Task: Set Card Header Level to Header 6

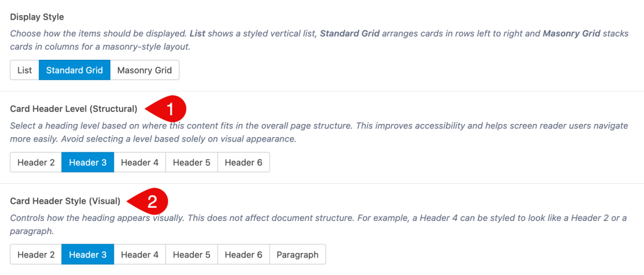Action: point(243,162)
